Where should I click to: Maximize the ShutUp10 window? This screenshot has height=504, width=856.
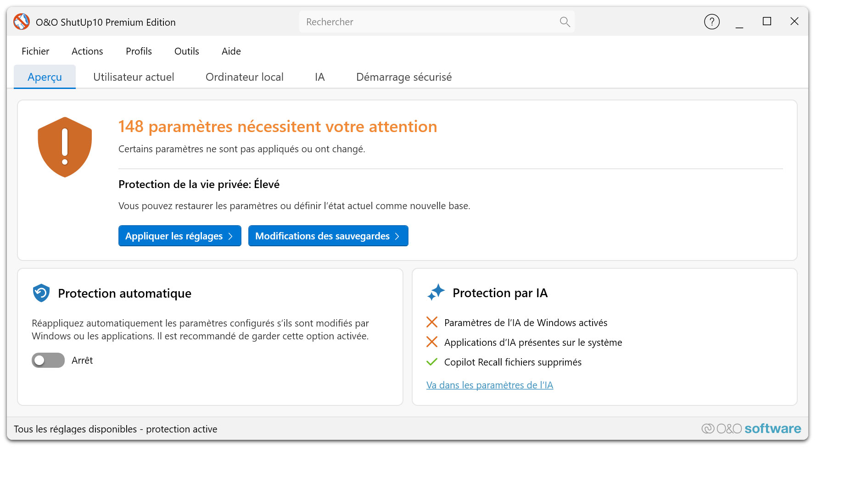(767, 22)
